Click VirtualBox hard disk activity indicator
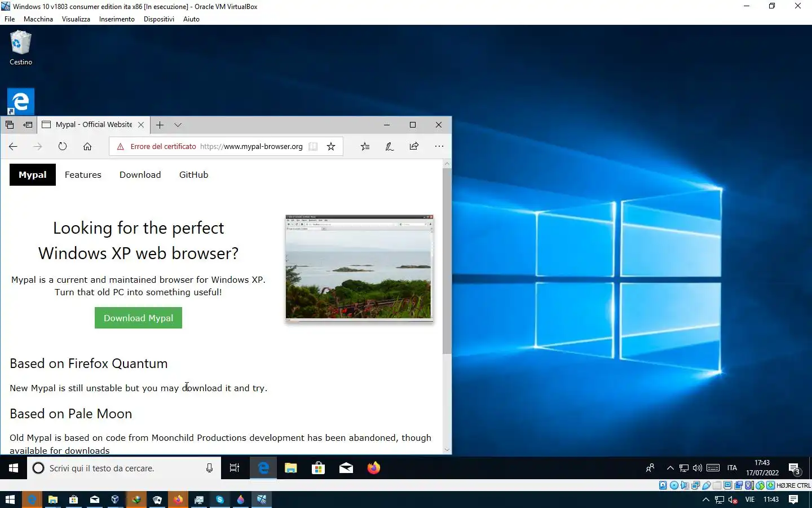 click(x=663, y=485)
